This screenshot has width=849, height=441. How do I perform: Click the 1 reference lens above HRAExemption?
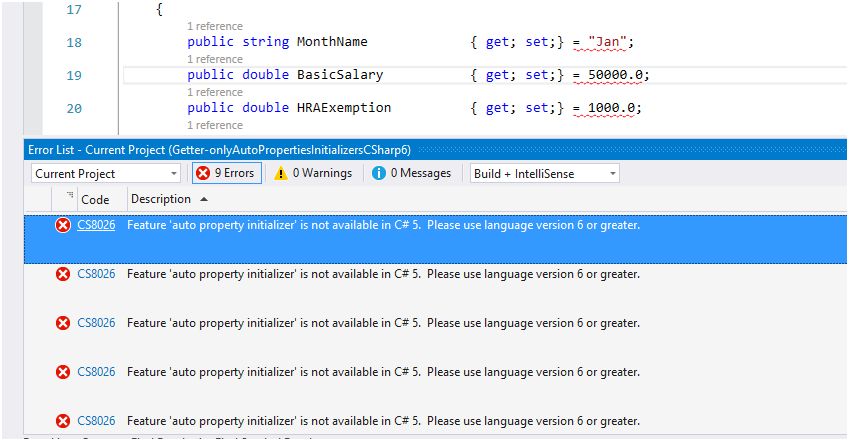[215, 92]
